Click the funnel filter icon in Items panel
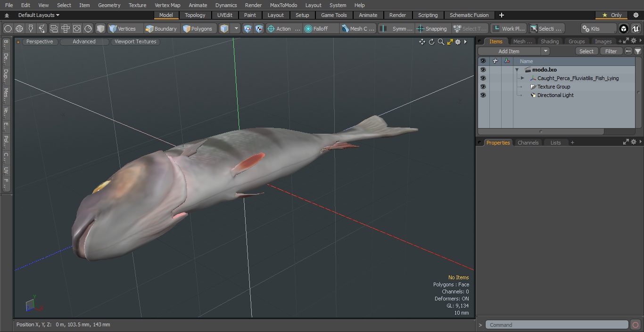644x332 pixels. (637, 51)
